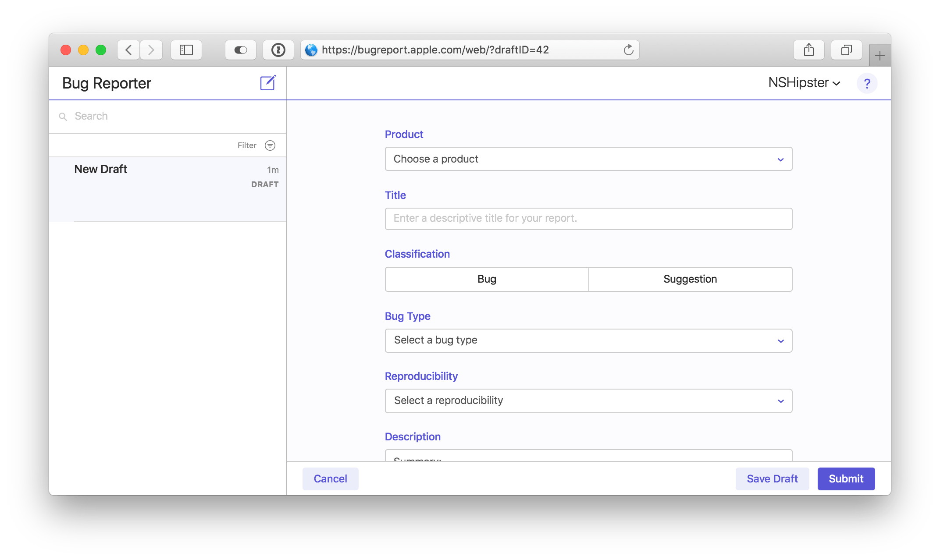Toggle the switch extension button in toolbar
Image resolution: width=940 pixels, height=560 pixels.
click(x=240, y=50)
